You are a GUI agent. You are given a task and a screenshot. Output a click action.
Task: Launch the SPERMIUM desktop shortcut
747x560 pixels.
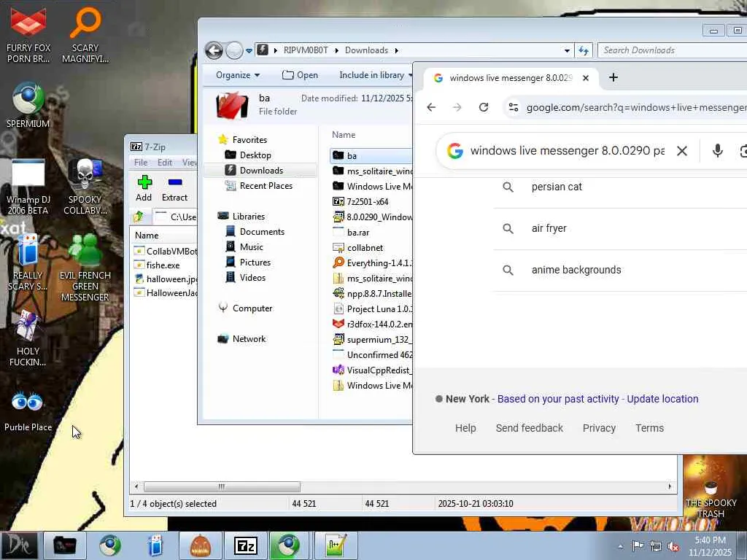point(28,105)
